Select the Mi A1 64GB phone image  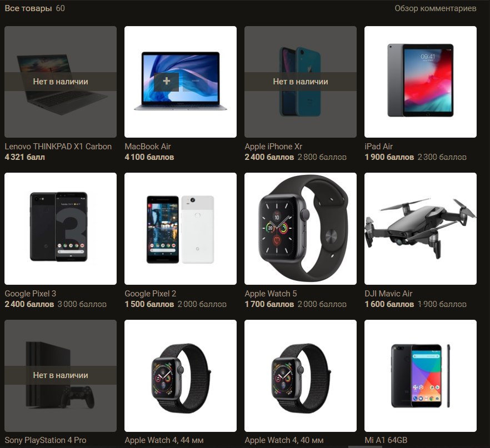[x=421, y=376]
